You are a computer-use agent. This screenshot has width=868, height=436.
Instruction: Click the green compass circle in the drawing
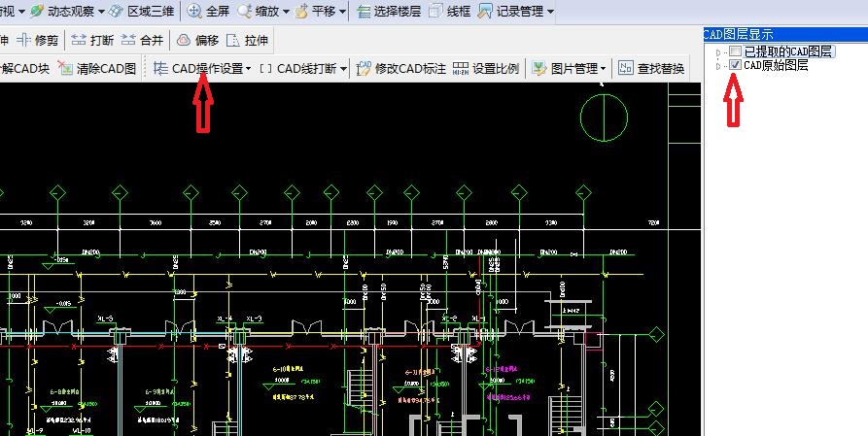[x=604, y=117]
